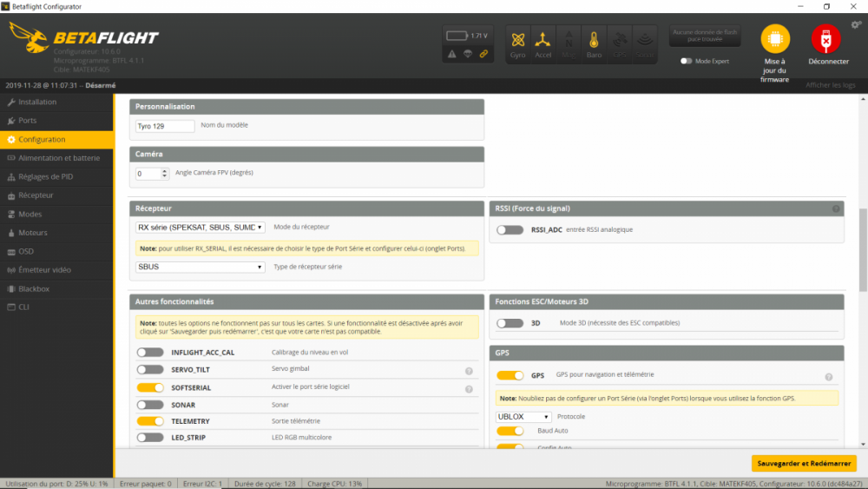Enable 3D mode toggle
Image resolution: width=868 pixels, height=489 pixels.
(510, 323)
